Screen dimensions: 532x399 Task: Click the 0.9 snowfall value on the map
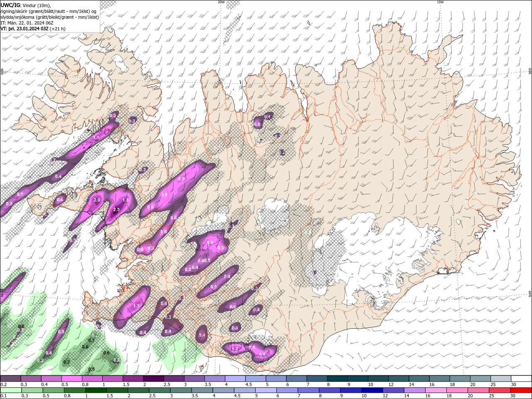181,179
